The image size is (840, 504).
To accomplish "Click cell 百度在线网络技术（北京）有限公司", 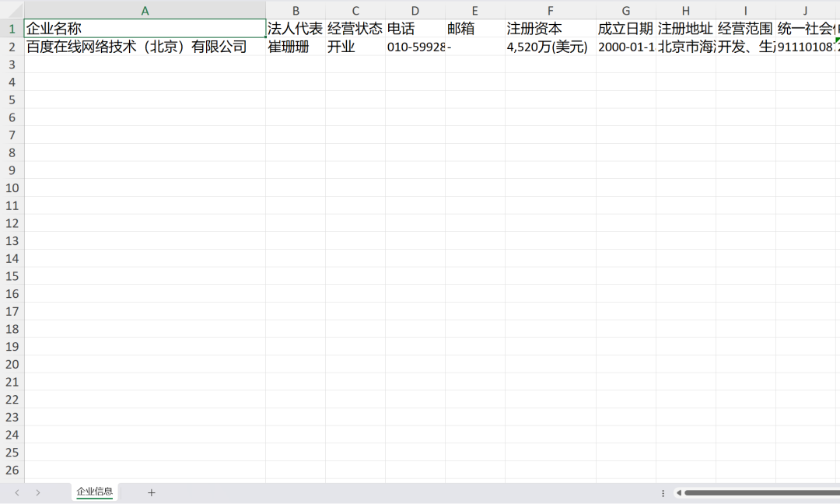I will [145, 47].
